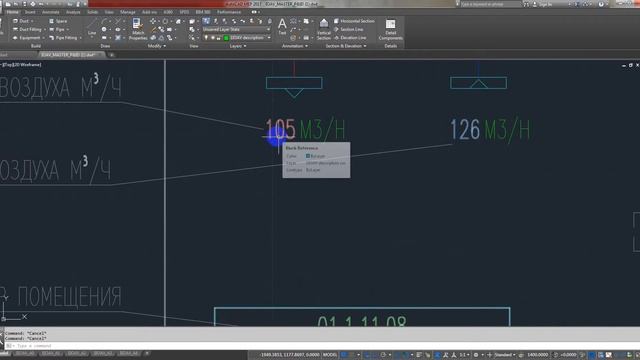Viewport: 640px width, 360px height.
Task: Open the Standard display configuration dropdown
Action: [504, 355]
